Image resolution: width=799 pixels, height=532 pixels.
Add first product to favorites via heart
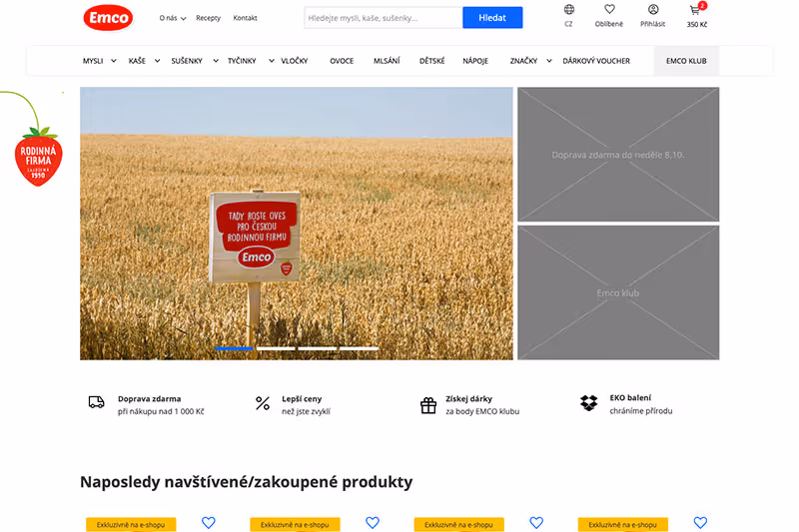[209, 522]
